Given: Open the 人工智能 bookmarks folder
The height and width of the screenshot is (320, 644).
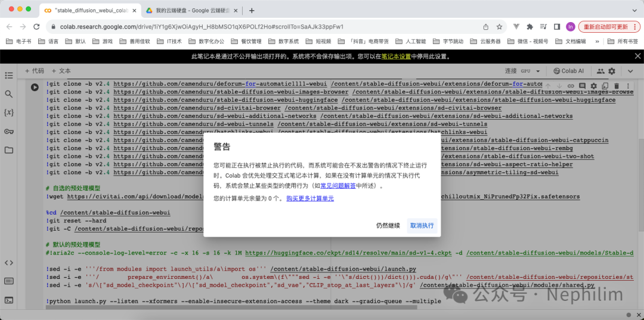Looking at the screenshot, I should (411, 41).
